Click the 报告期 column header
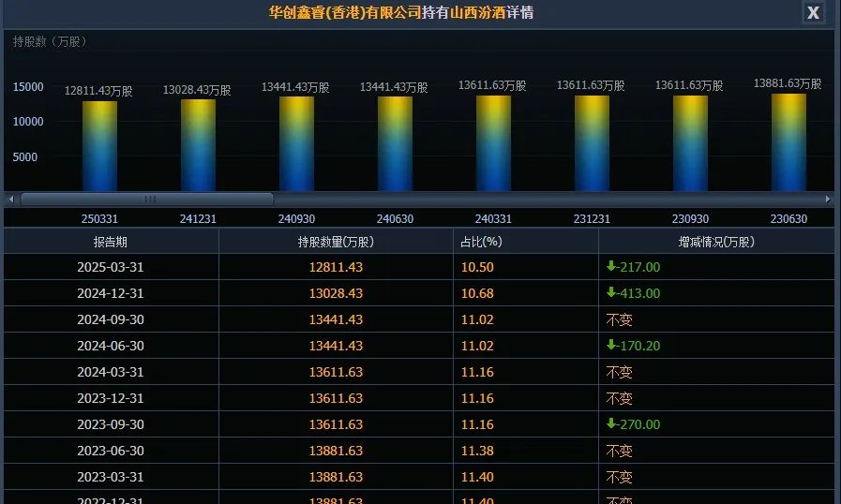The image size is (841, 504). coord(111,242)
